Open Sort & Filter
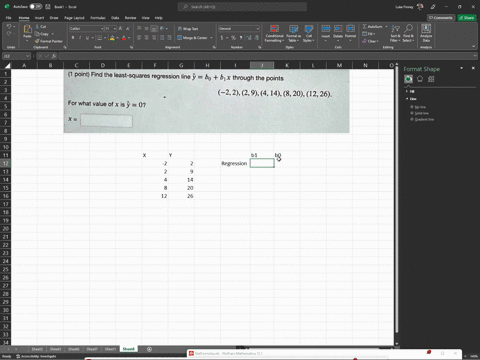The image size is (480, 360). 395,33
